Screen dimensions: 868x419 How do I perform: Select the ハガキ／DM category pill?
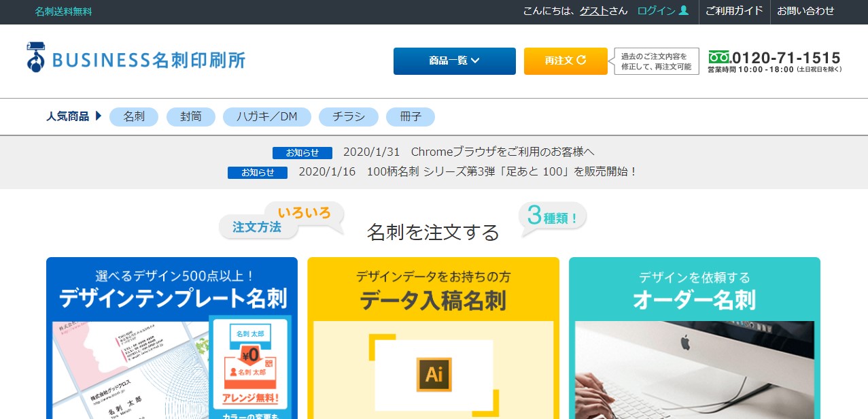267,117
